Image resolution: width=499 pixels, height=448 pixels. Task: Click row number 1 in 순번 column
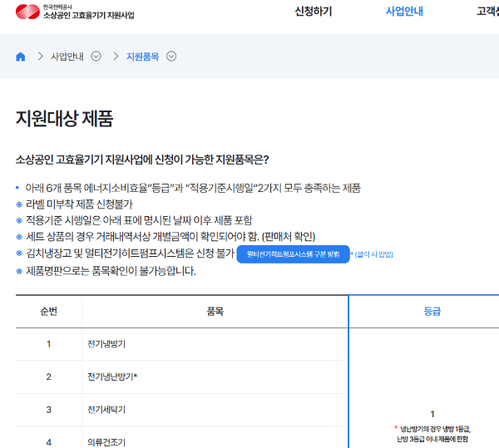(x=49, y=344)
